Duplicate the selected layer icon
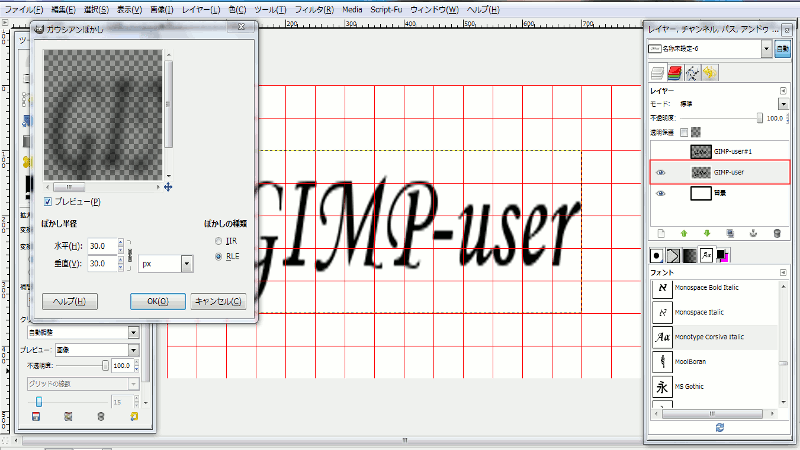 730,234
